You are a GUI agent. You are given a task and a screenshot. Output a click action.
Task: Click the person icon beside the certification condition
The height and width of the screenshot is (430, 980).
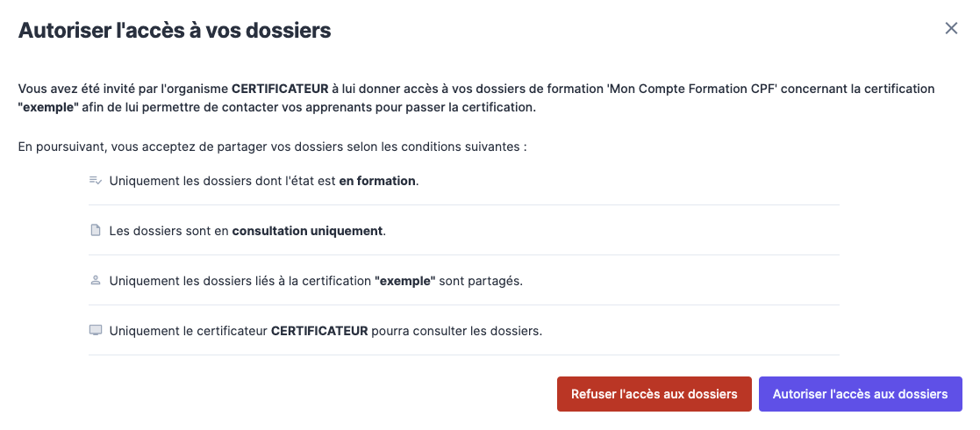click(96, 281)
